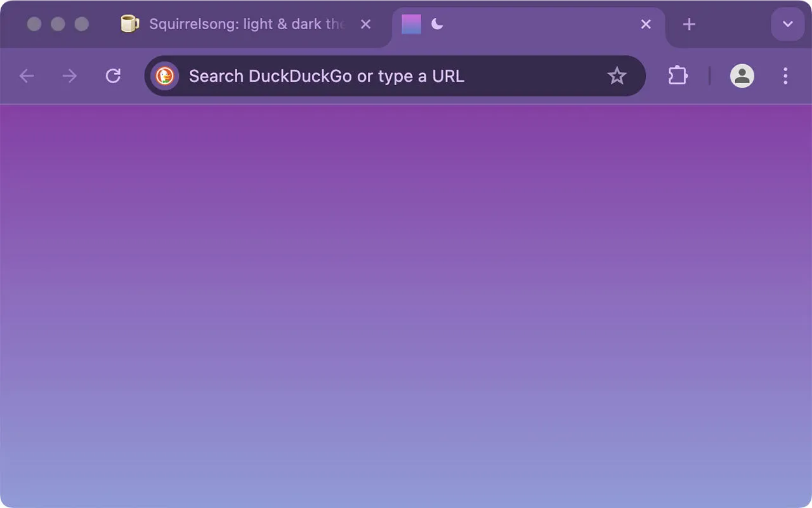This screenshot has width=812, height=508.
Task: Click the red window close button
Action: [x=34, y=24]
